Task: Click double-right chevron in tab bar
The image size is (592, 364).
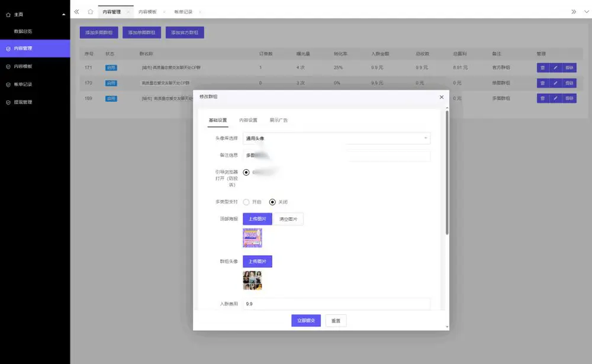Action: pyautogui.click(x=574, y=12)
